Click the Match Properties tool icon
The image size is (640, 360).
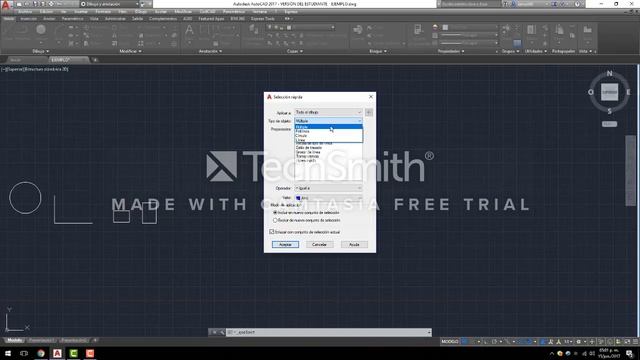(418, 30)
